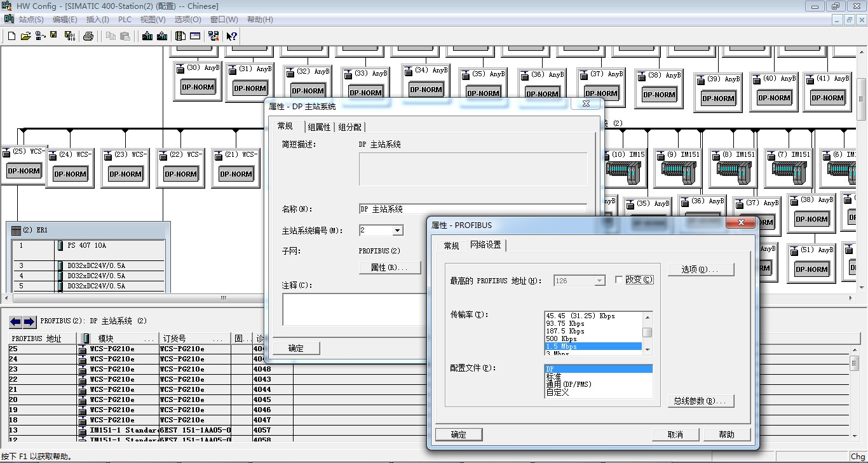The width and height of the screenshot is (868, 463).
Task: Open a station using the folder icon
Action: 25,36
